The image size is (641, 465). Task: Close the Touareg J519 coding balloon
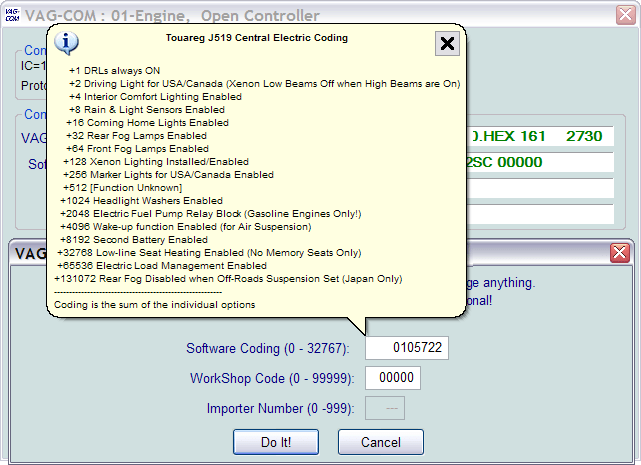(447, 43)
